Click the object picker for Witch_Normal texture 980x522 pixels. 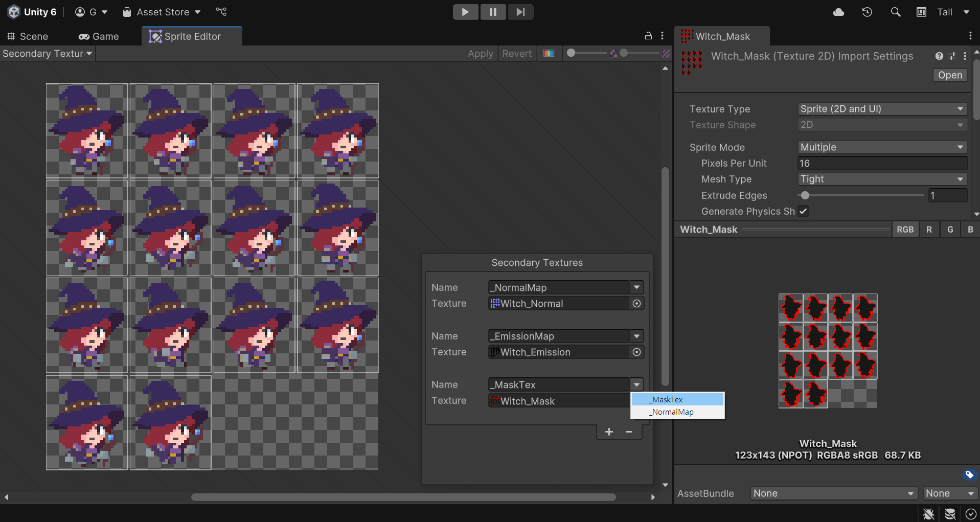[636, 304]
